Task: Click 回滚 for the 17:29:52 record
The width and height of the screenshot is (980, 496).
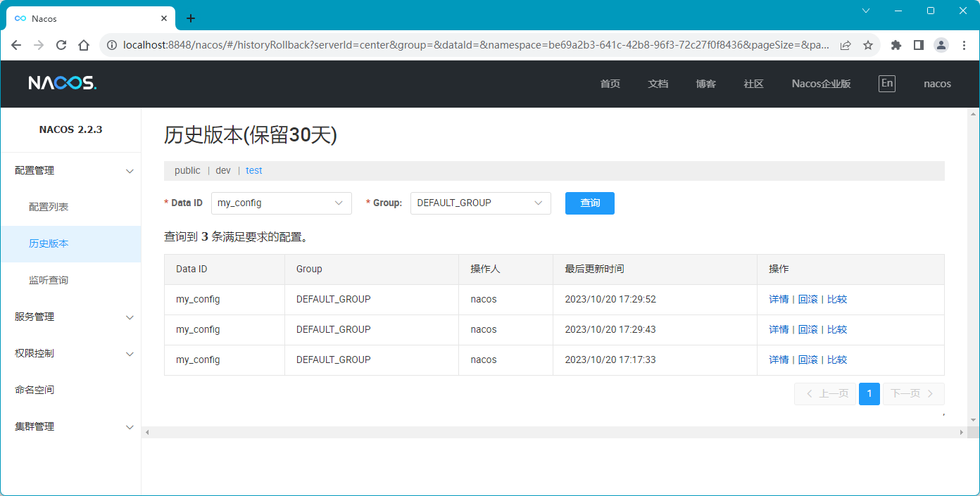Action: (x=808, y=299)
